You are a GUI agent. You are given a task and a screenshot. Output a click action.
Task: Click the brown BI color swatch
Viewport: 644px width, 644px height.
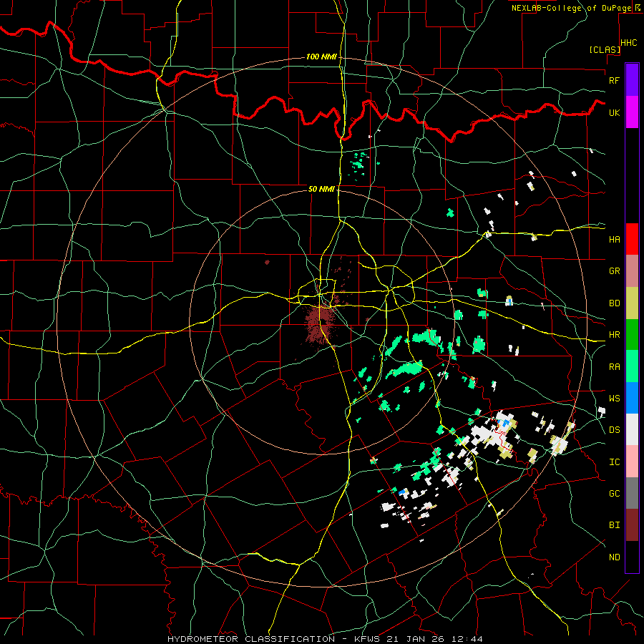[632, 525]
